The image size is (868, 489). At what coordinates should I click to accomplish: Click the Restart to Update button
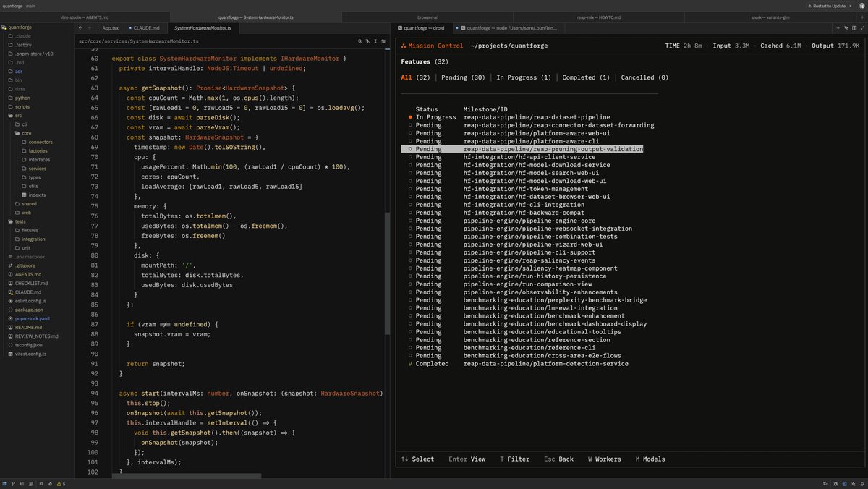pos(826,6)
